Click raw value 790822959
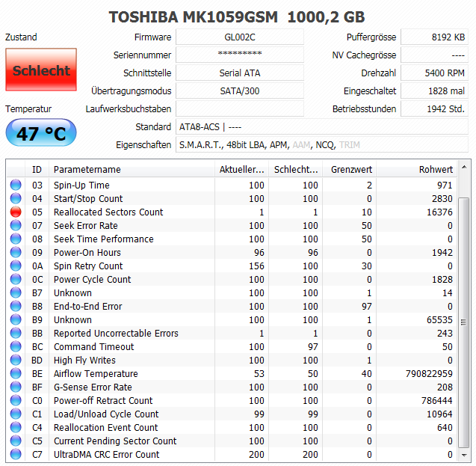The width and height of the screenshot is (476, 466). pos(429,374)
